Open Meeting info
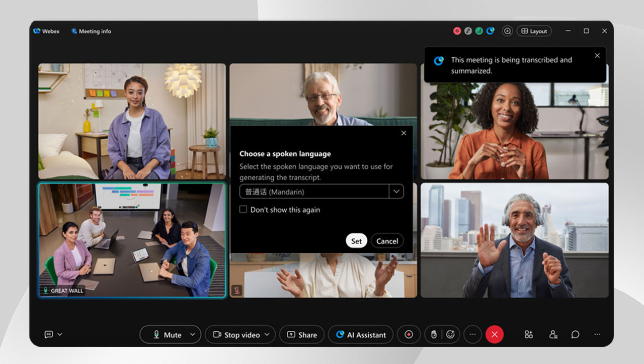The width and height of the screenshot is (644, 364). coord(91,31)
